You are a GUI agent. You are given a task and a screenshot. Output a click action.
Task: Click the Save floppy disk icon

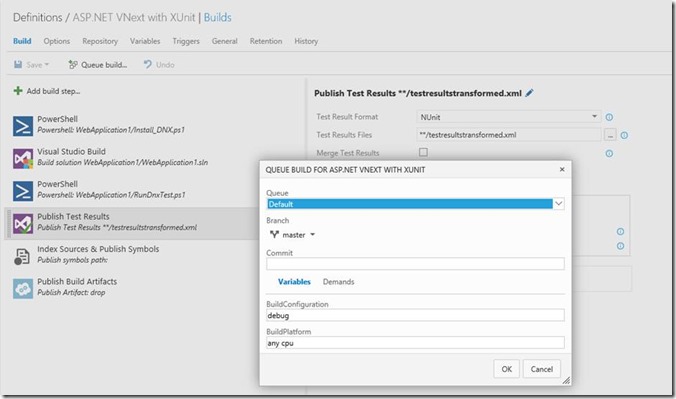(18, 65)
